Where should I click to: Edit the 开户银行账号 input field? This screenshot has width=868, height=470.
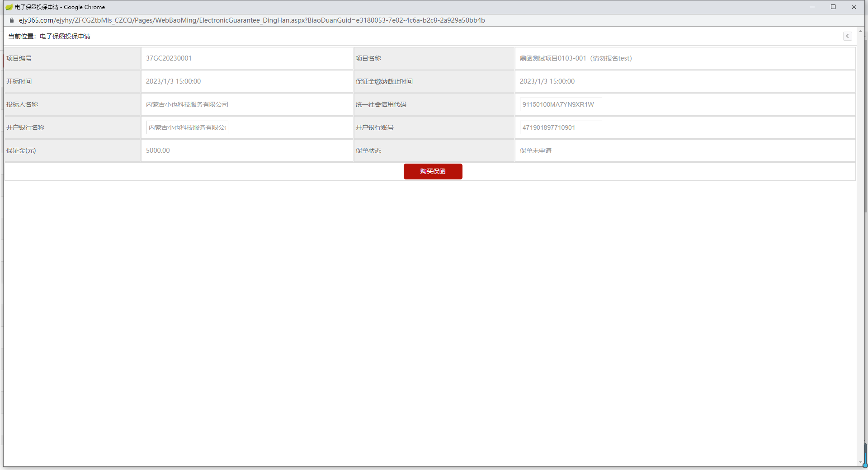pyautogui.click(x=561, y=127)
